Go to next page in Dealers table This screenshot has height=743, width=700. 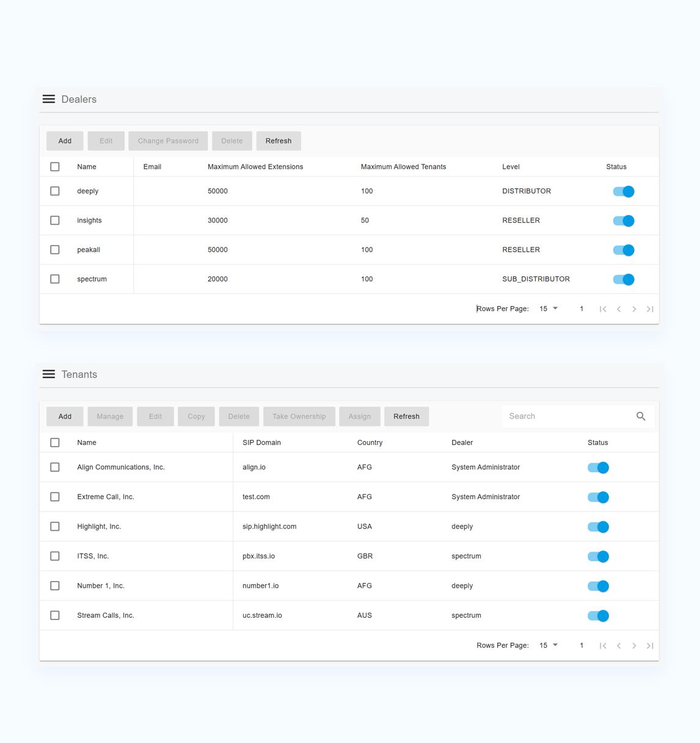[x=634, y=309]
